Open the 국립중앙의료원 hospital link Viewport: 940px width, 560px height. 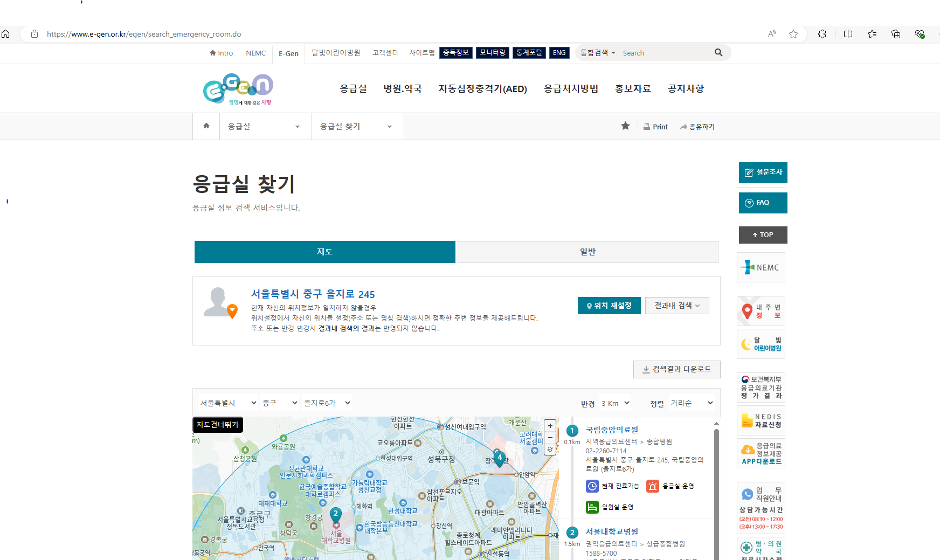click(612, 430)
